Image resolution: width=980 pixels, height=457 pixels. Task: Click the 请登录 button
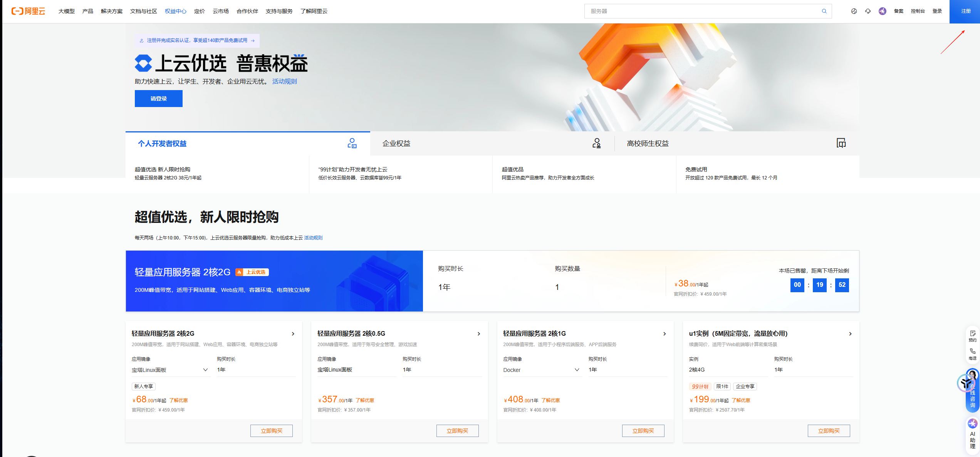[x=158, y=99]
